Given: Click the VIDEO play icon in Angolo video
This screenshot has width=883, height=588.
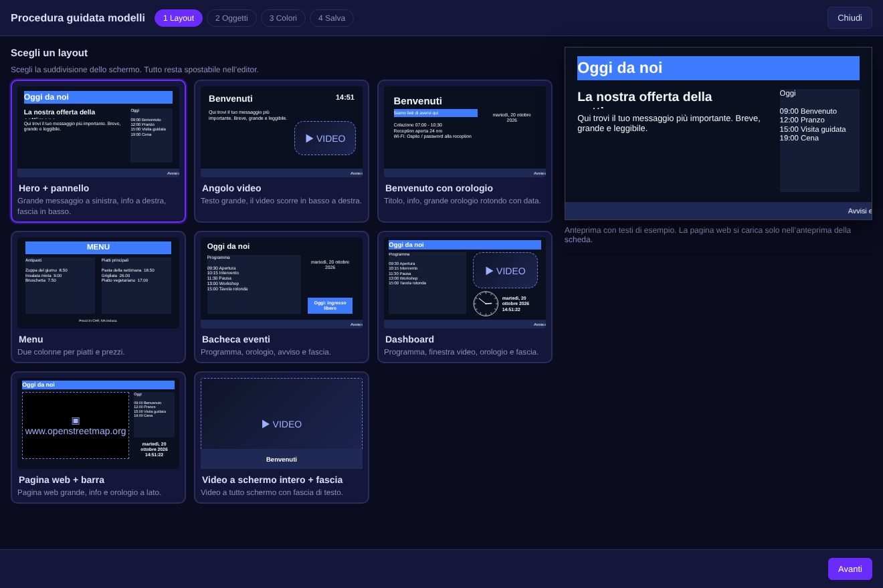Looking at the screenshot, I should [310, 138].
